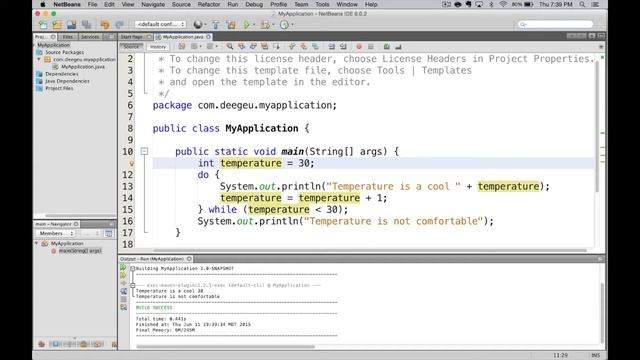Open the Run Project dropdown arrow
Image resolution: width=640 pixels, height=360 pixels.
[254, 25]
